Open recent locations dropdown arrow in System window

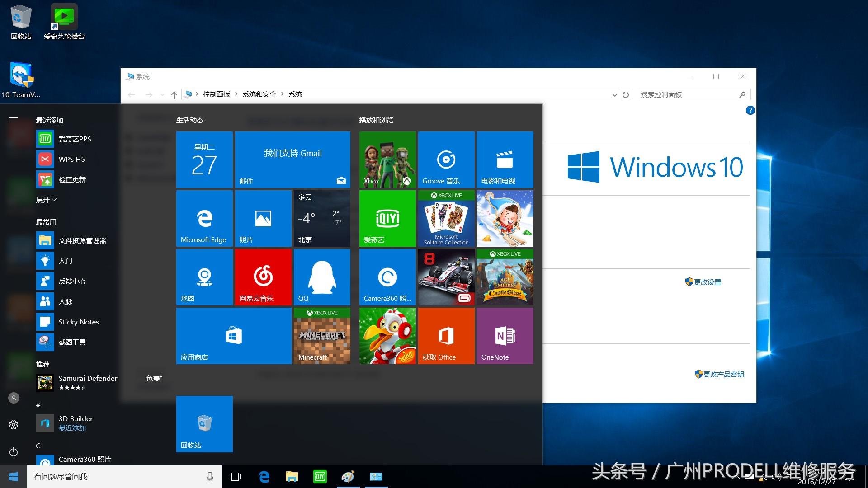(x=162, y=95)
